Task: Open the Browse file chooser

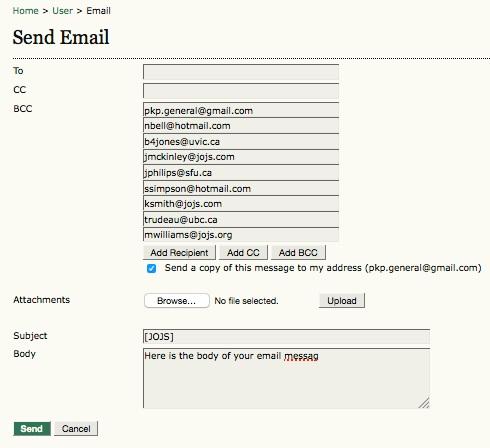Action: (177, 301)
